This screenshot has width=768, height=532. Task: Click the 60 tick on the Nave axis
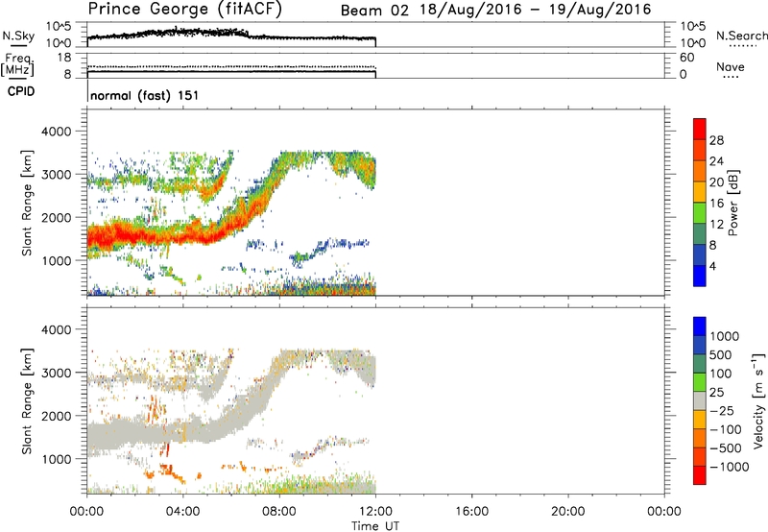686,58
